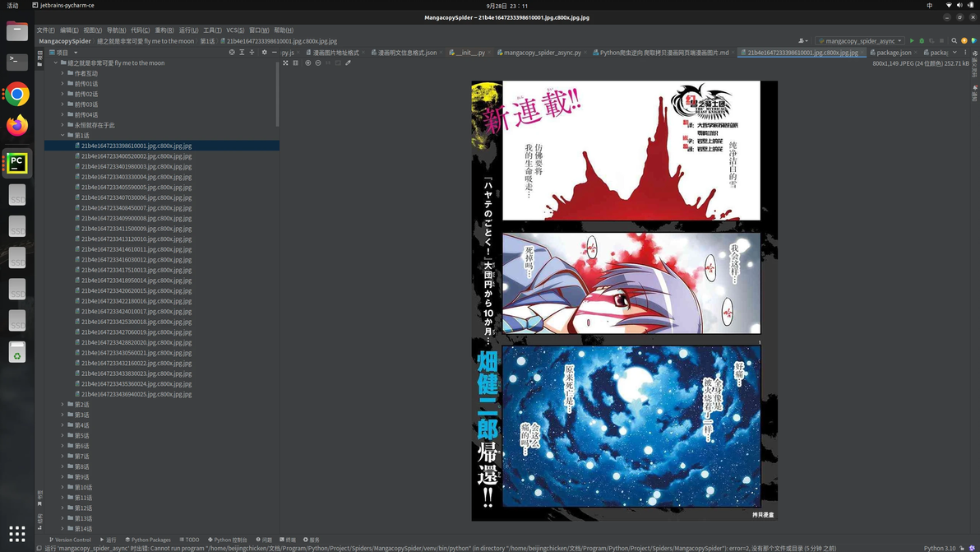Image resolution: width=980 pixels, height=552 pixels.
Task: Open the user account icon in toolbar
Action: (802, 40)
